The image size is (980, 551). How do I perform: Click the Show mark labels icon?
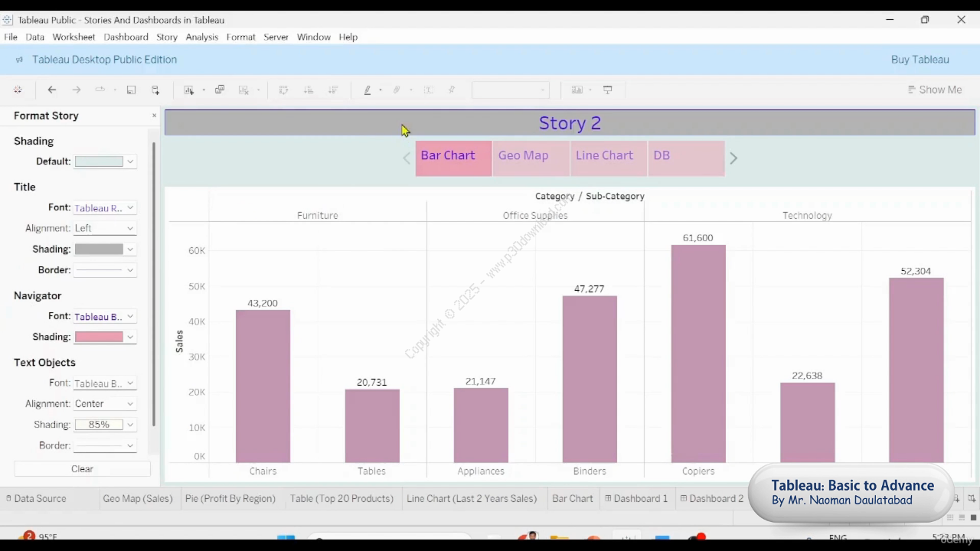[429, 90]
